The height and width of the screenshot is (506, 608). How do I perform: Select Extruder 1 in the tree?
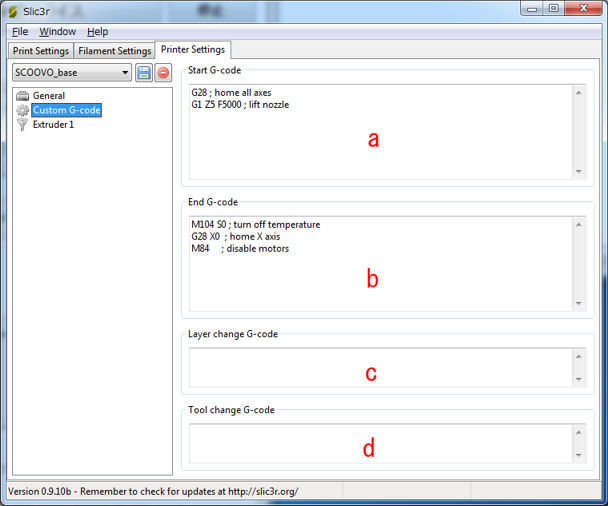point(53,125)
